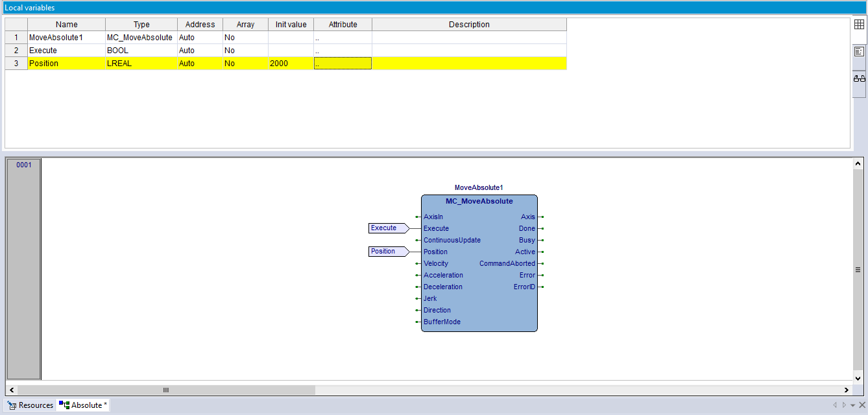
Task: Open the Resources tab
Action: [x=30, y=405]
